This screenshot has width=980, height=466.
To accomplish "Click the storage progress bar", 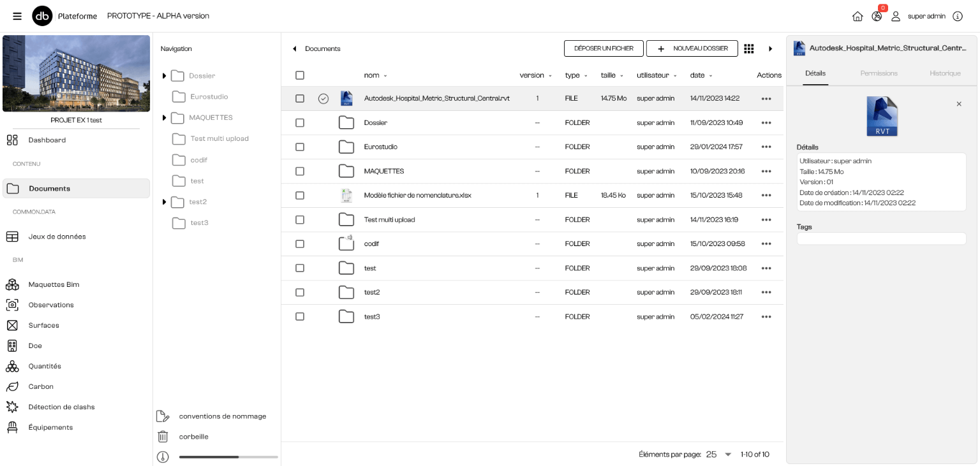I will (228, 457).
